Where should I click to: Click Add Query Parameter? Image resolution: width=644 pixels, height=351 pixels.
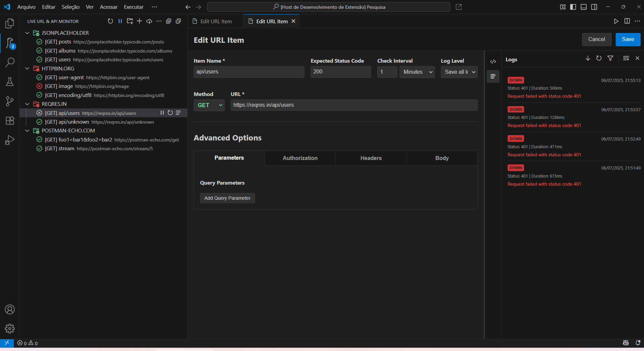pos(227,198)
